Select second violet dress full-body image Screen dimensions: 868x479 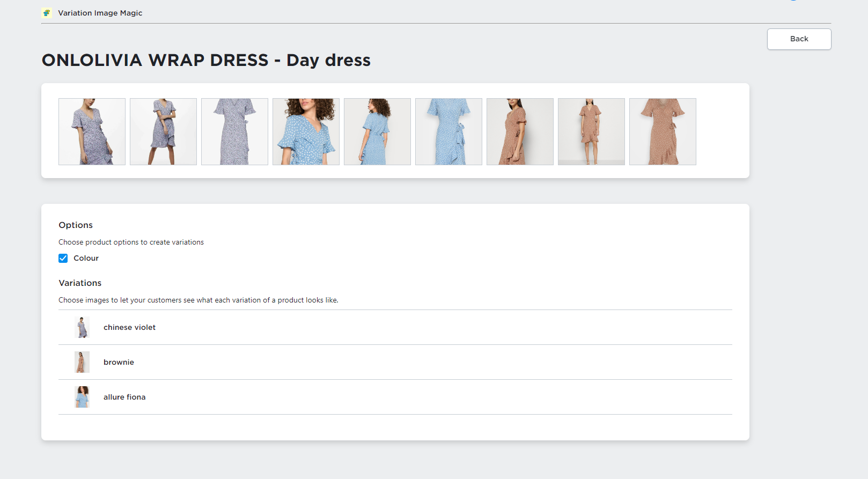point(163,131)
